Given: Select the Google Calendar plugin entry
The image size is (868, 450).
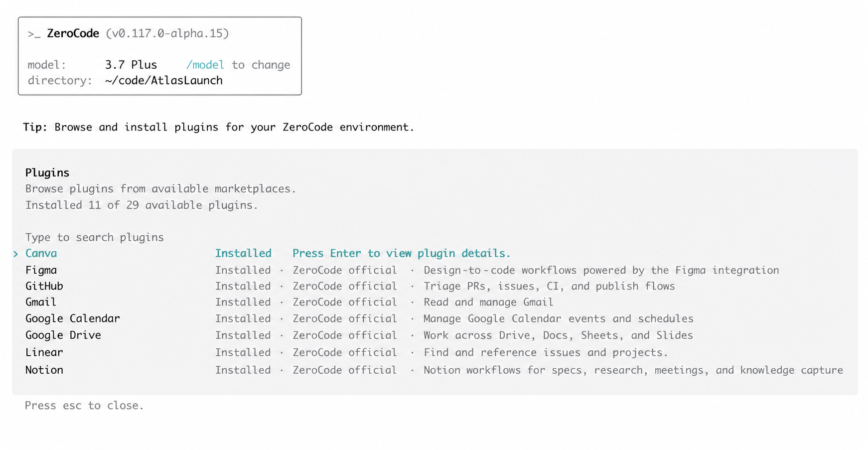Looking at the screenshot, I should click(434, 318).
